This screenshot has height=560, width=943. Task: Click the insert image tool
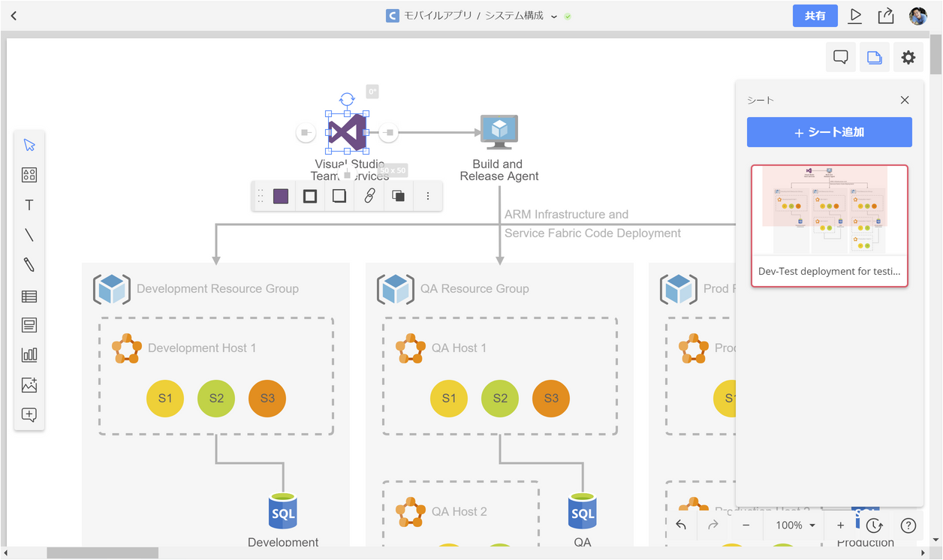[x=29, y=385]
